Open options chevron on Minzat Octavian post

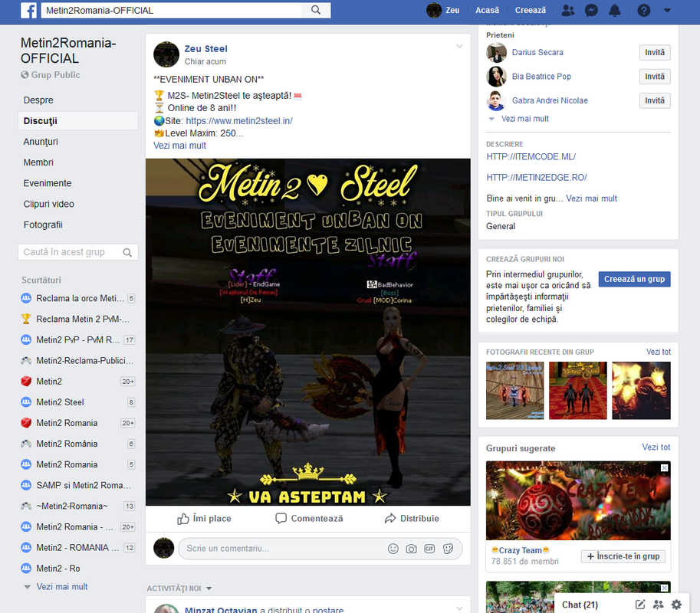[459, 608]
